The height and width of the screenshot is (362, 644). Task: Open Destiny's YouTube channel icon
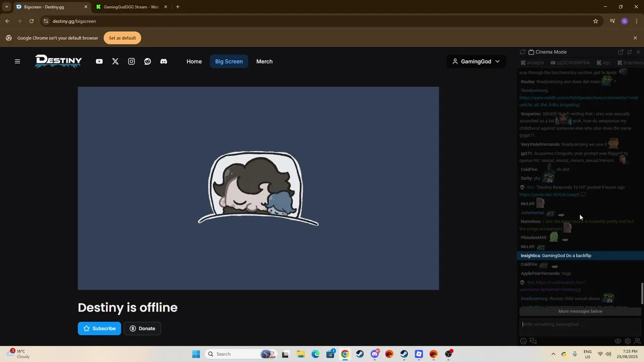pos(99,61)
